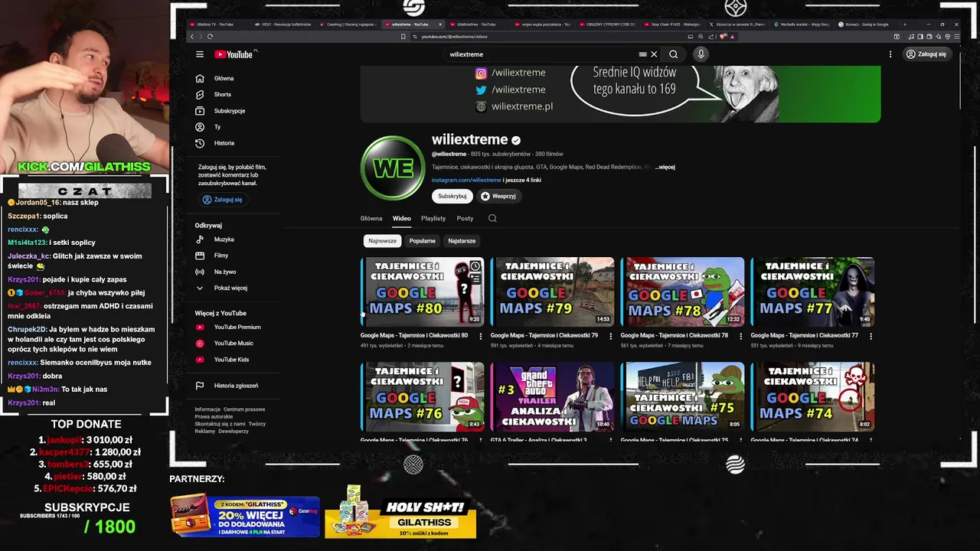Open Google Maps #75 video thumbnail

(x=682, y=396)
